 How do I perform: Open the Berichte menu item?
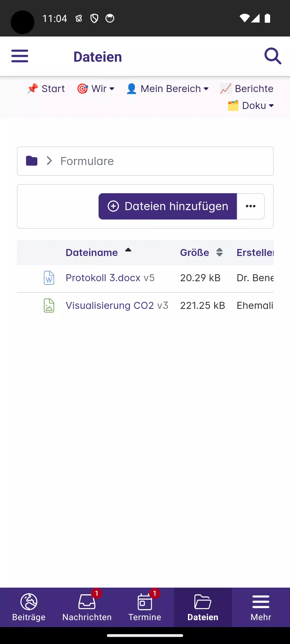point(247,89)
